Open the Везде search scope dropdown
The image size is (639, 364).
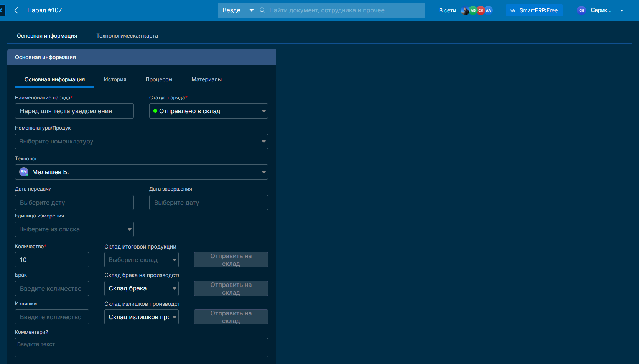(x=238, y=10)
